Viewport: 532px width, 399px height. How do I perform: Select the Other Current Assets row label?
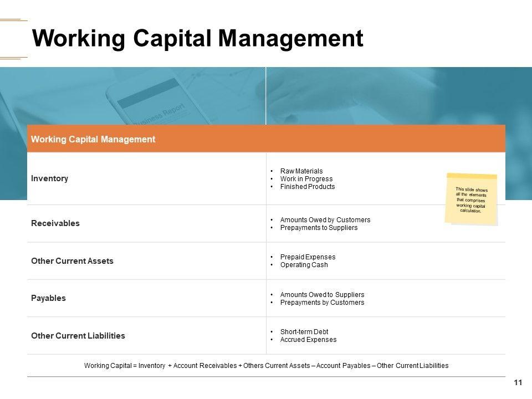pos(72,261)
